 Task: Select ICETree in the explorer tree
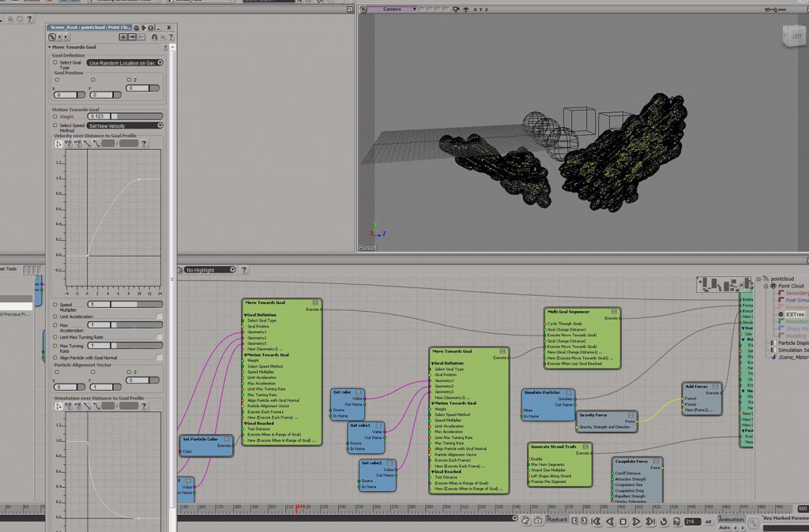795,314
